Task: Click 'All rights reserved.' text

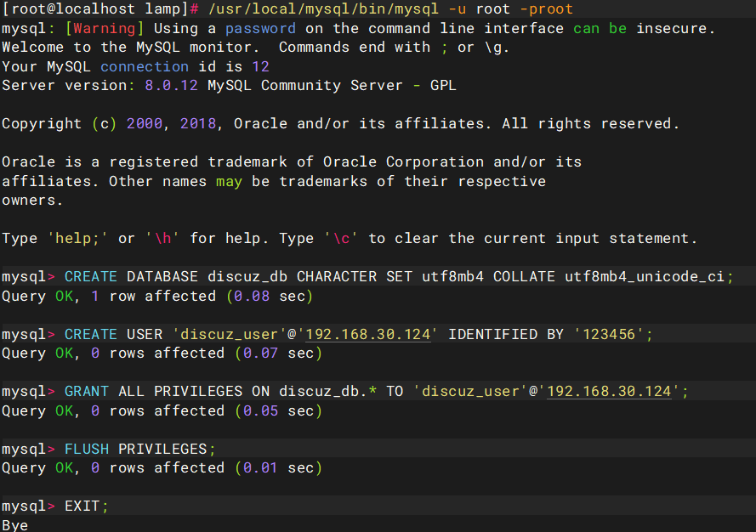Action: [591, 123]
